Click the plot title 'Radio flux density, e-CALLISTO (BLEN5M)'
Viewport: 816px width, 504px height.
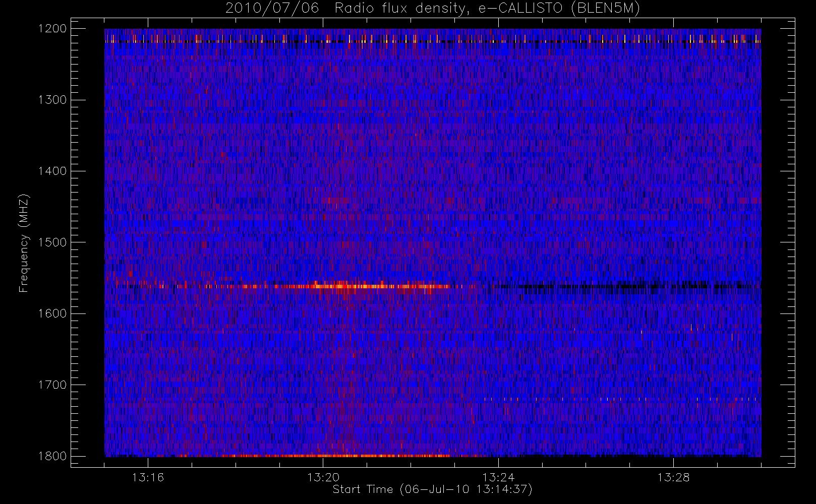click(487, 8)
